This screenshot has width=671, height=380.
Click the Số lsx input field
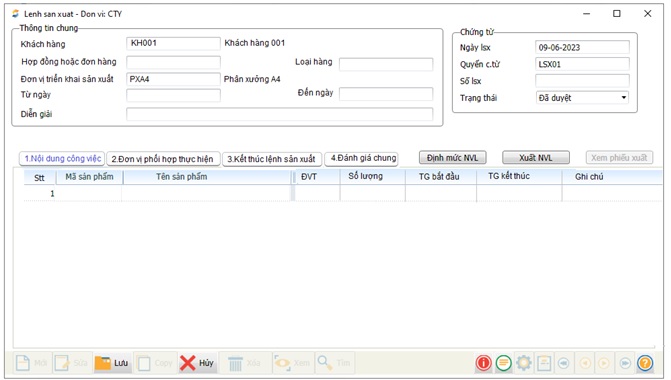(582, 81)
